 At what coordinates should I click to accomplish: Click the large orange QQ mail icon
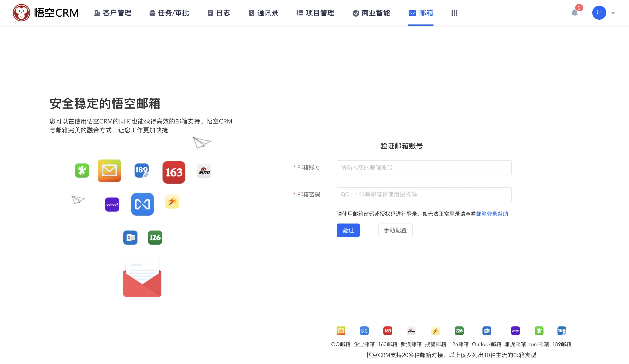coord(109,171)
